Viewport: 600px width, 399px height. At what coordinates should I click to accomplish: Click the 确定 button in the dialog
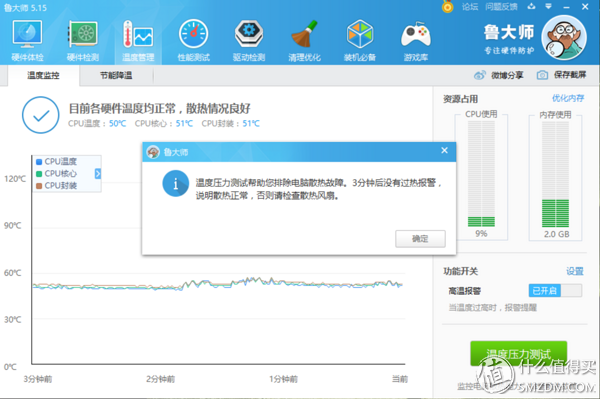pos(420,239)
